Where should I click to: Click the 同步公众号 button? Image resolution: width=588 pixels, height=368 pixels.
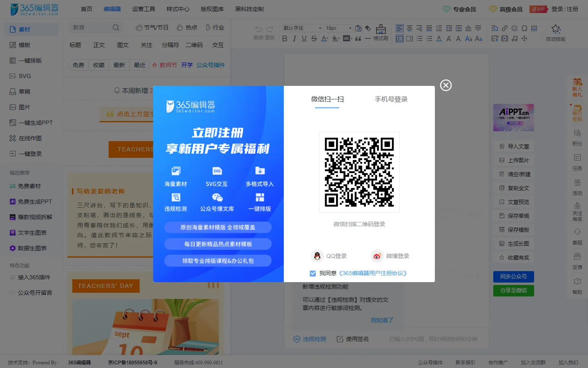pos(513,277)
